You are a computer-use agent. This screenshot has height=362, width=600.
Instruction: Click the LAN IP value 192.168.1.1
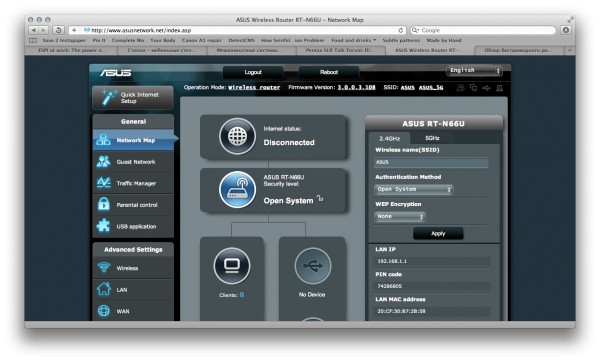coord(432,261)
